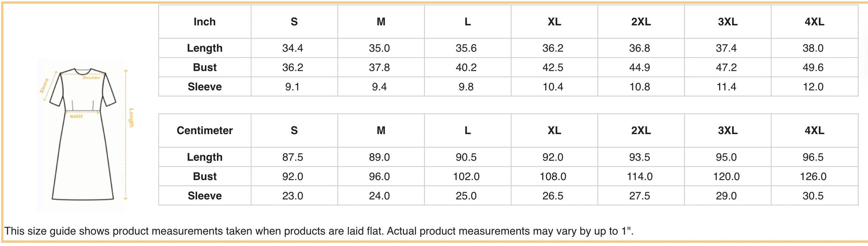
Task: Click the 102.0 Bust value for L
Action: pyautogui.click(x=466, y=176)
